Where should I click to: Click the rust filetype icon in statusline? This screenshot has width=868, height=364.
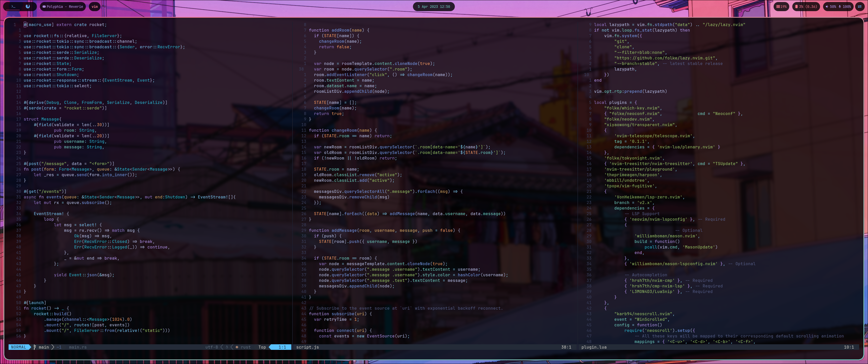point(237,347)
